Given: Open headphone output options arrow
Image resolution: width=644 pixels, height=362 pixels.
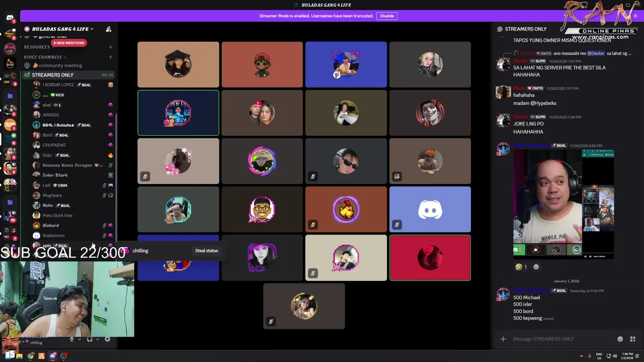Looking at the screenshot, I should (97, 339).
